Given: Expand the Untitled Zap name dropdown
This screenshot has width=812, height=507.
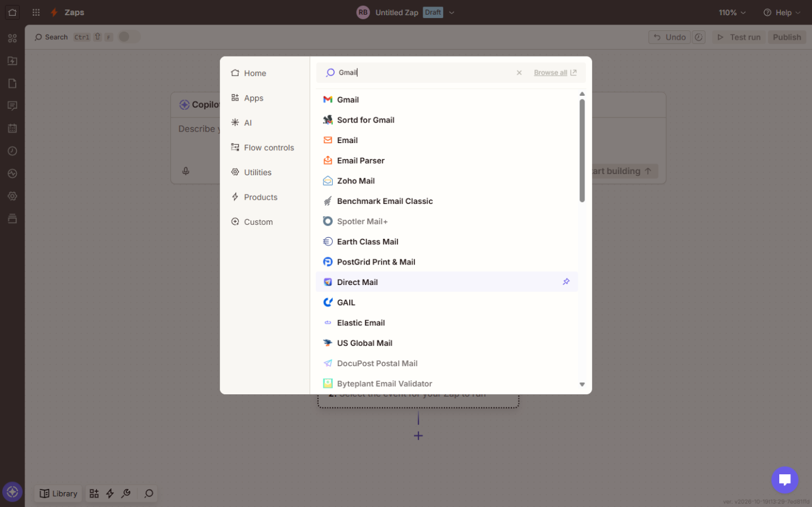Looking at the screenshot, I should pyautogui.click(x=451, y=12).
